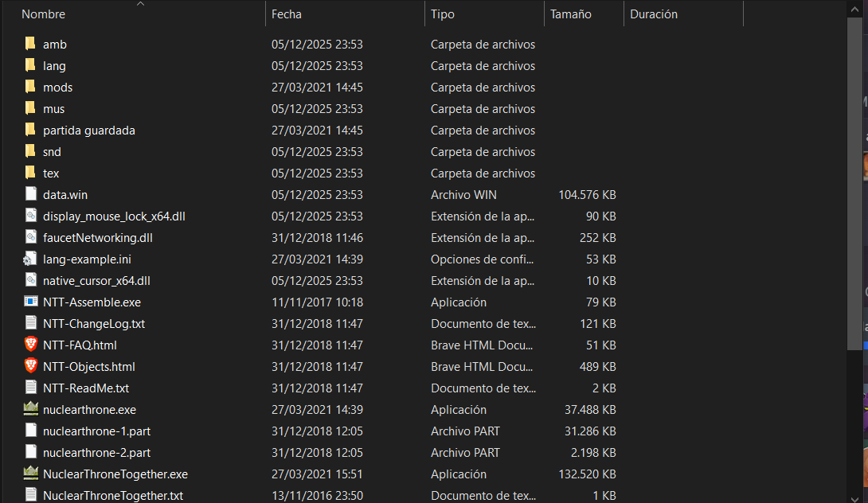Image resolution: width=868 pixels, height=503 pixels.
Task: Sort files by the Nombre column
Action: [x=44, y=14]
